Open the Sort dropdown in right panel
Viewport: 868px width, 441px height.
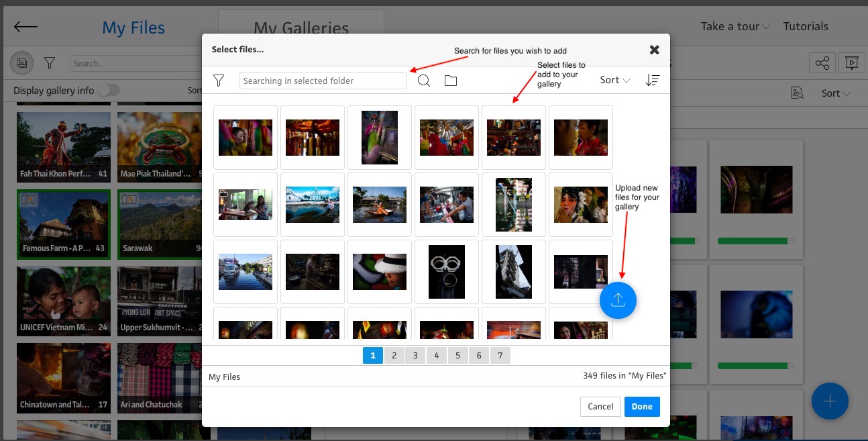click(x=836, y=93)
